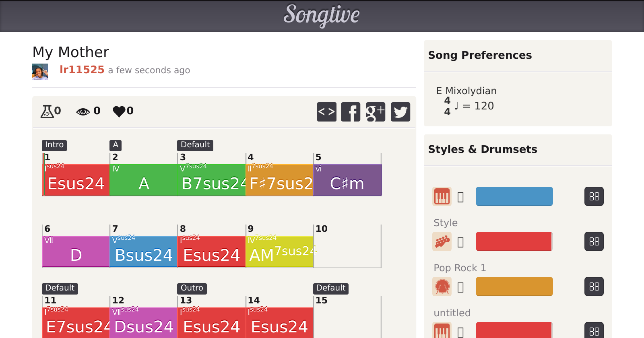Image resolution: width=644 pixels, height=338 pixels.
Task: Select the piano icon above Style label
Action: (x=442, y=197)
